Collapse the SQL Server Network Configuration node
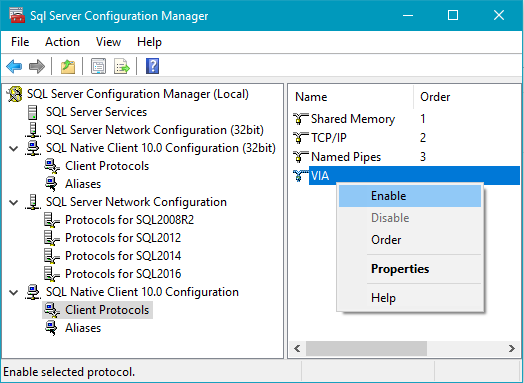Viewport: 524px width, 383px height. pyautogui.click(x=14, y=202)
